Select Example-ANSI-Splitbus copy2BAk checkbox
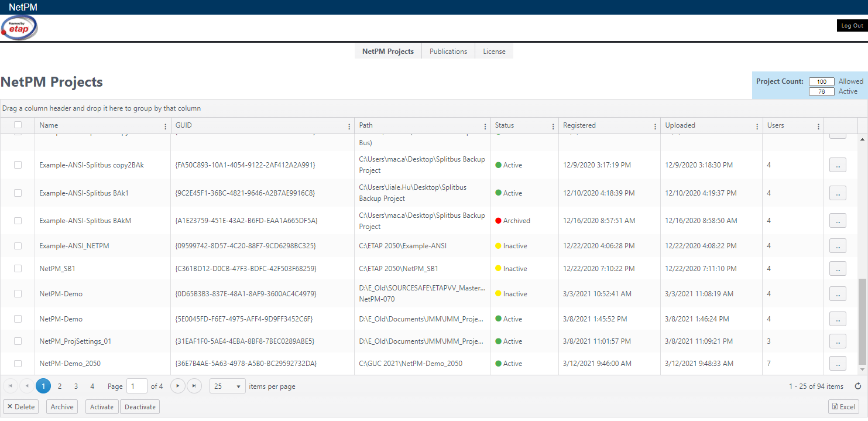 point(18,165)
